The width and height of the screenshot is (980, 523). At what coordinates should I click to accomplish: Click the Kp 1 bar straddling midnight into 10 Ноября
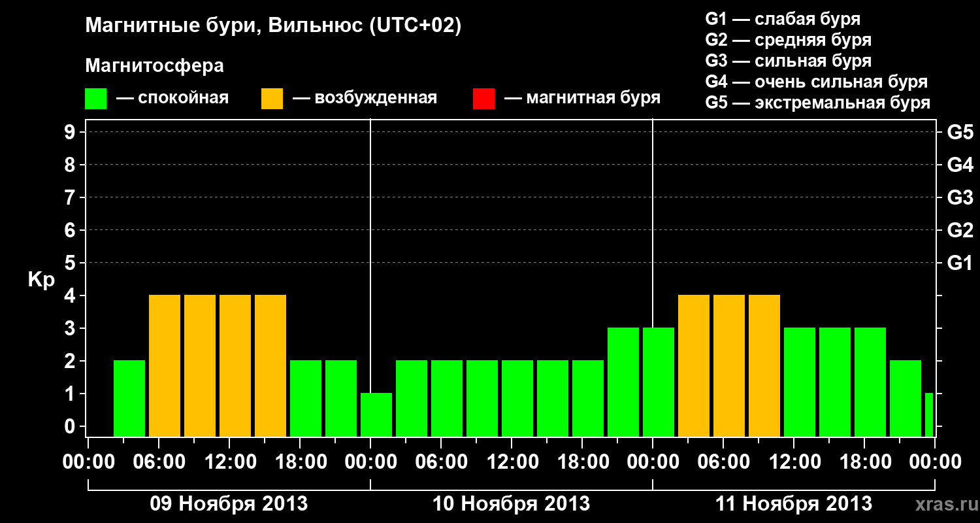[x=376, y=414]
